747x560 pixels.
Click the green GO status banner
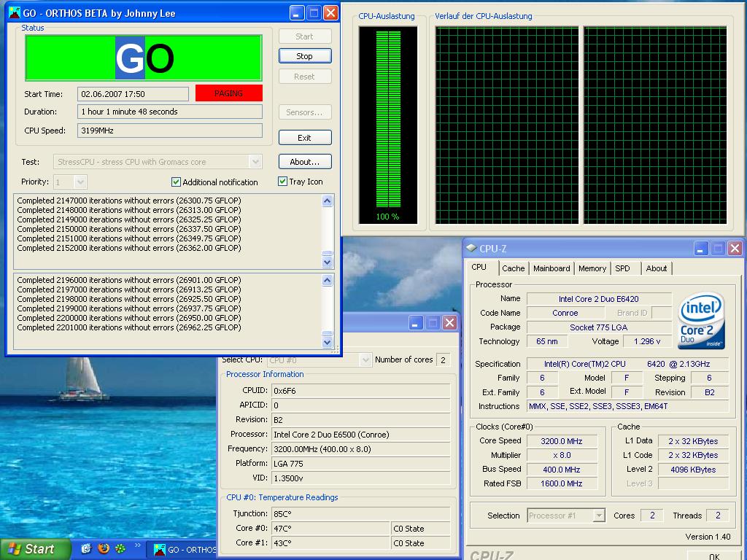pos(144,58)
